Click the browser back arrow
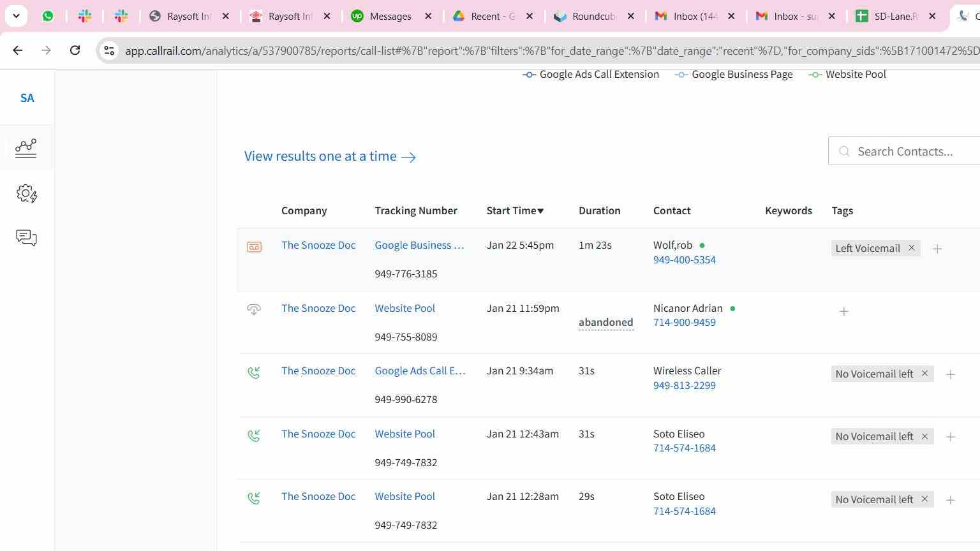The width and height of the screenshot is (980, 551). (x=17, y=50)
